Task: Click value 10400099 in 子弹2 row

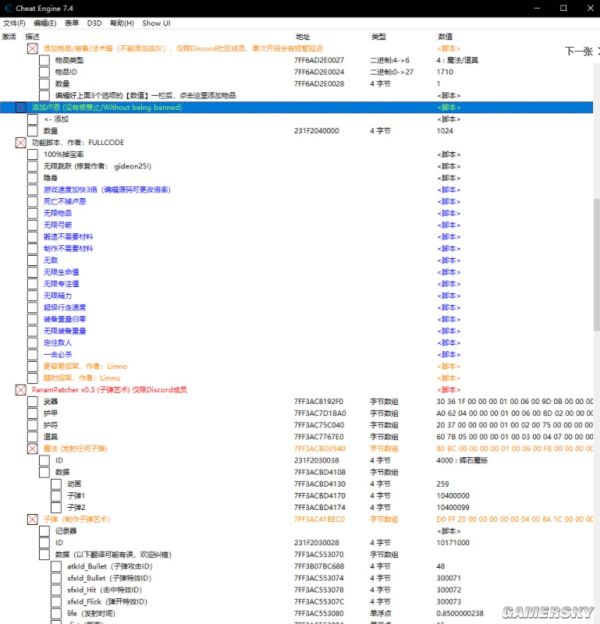Action: pos(453,507)
